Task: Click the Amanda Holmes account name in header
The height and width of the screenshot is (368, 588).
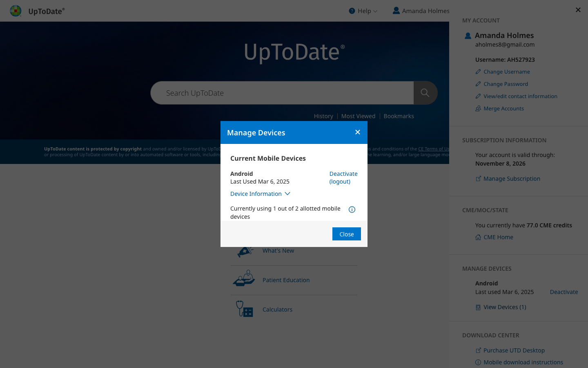Action: (x=425, y=11)
